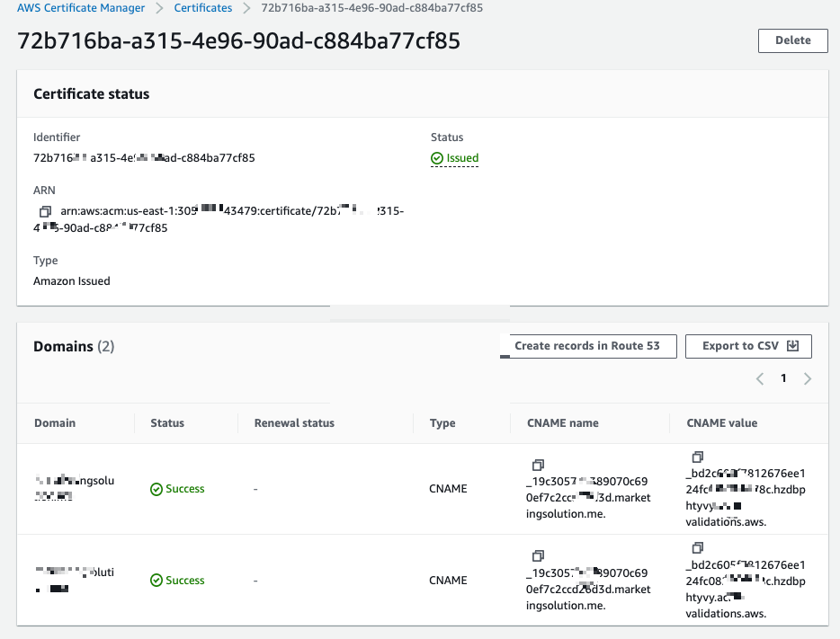Copy CNAME name in first domain row
840x639 pixels.
[538, 465]
